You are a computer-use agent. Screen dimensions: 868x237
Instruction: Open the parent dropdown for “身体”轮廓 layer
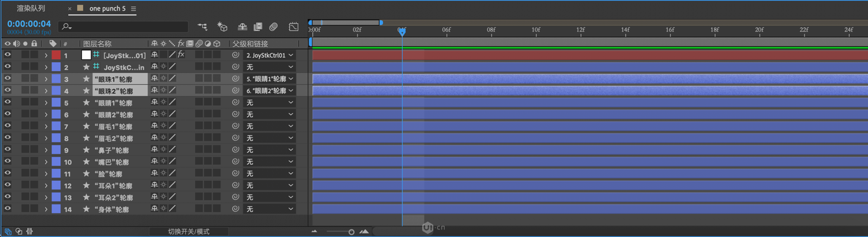270,209
